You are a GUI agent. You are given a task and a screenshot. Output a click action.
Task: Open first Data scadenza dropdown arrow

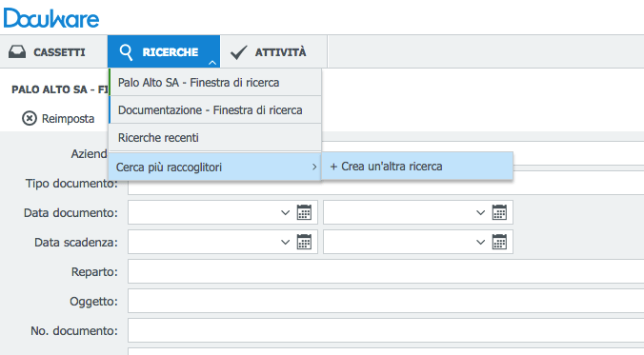[x=285, y=242]
